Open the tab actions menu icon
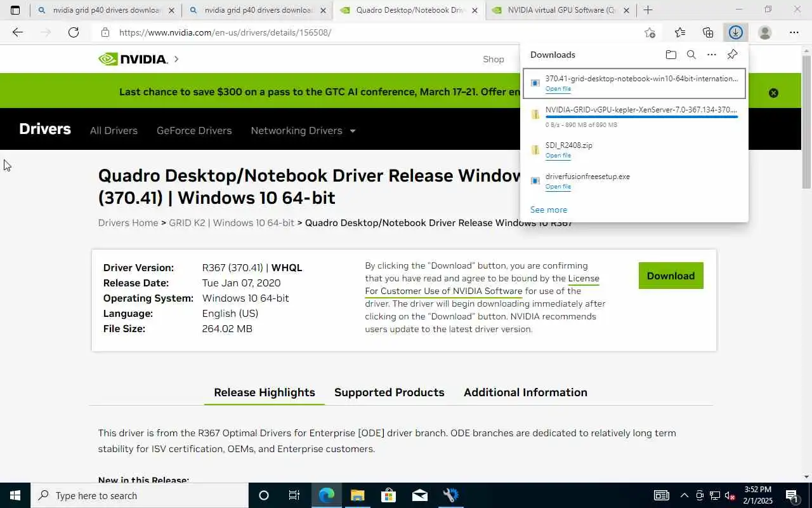The height and width of the screenshot is (508, 812). coord(15,10)
